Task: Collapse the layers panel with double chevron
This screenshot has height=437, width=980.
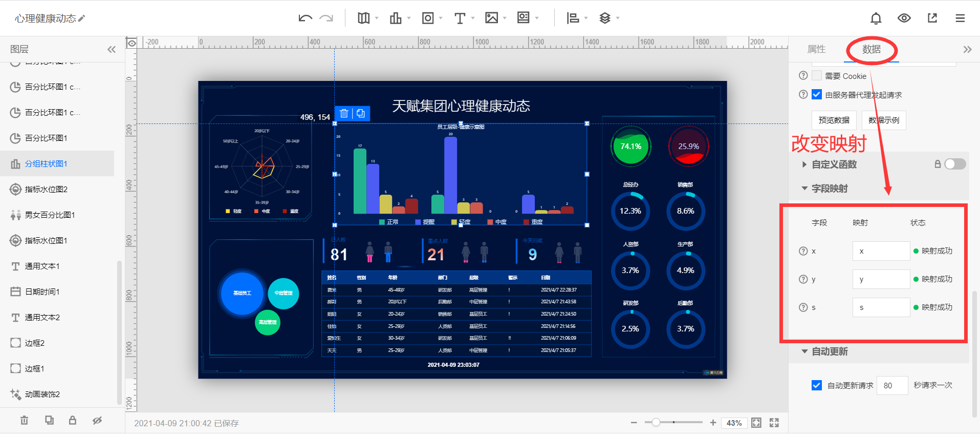Action: (x=112, y=49)
